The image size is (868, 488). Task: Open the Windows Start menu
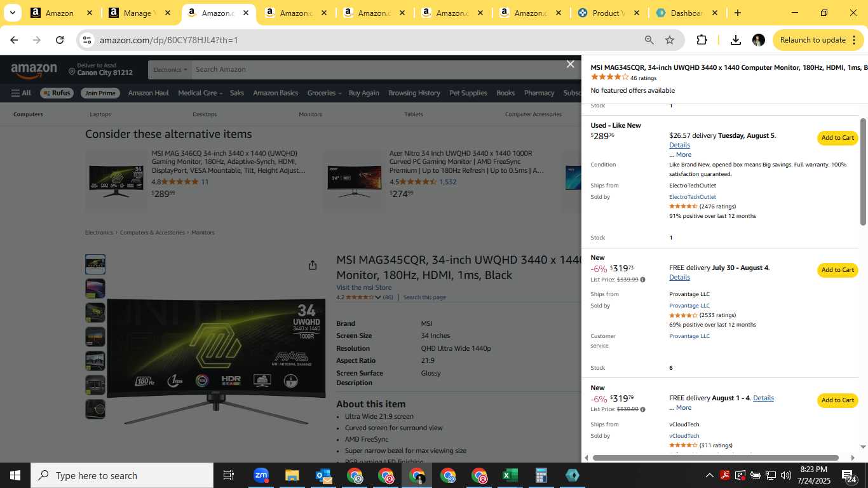[15, 475]
